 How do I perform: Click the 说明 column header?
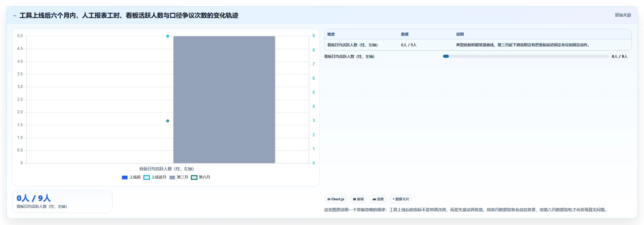[460, 34]
